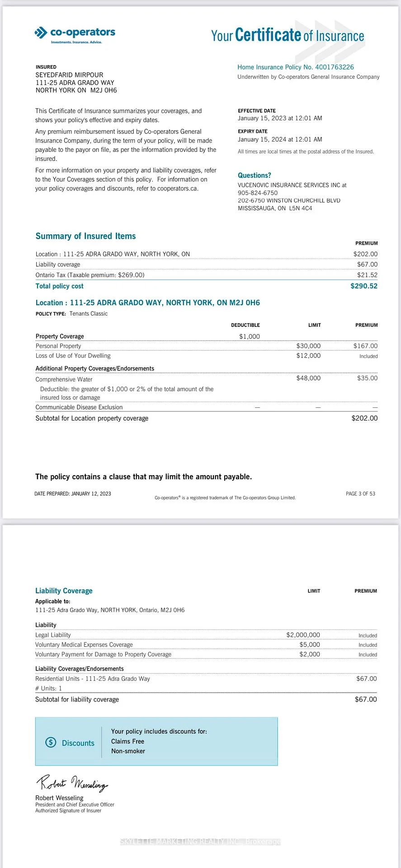Click the Questions? heading
This screenshot has height=868, width=401.
point(255,175)
